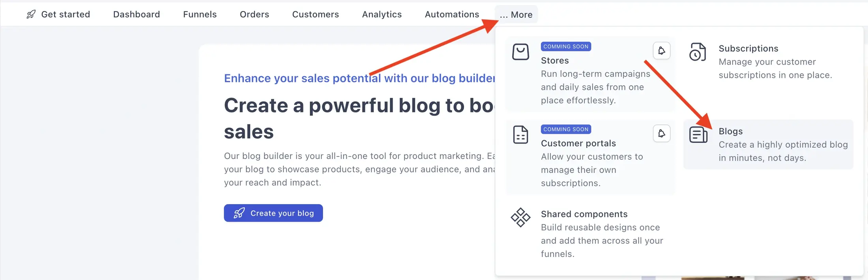
Task: Click the Stores shopping bag icon
Action: point(520,52)
